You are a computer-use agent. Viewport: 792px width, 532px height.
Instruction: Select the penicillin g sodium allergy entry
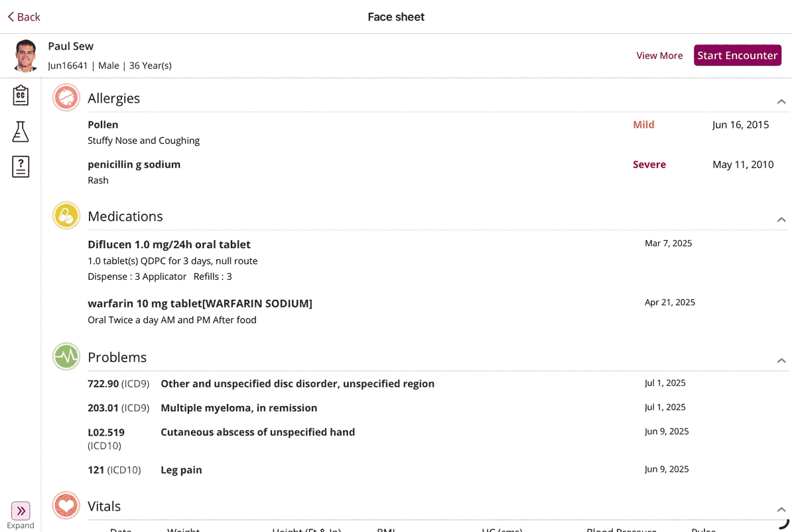point(134,165)
